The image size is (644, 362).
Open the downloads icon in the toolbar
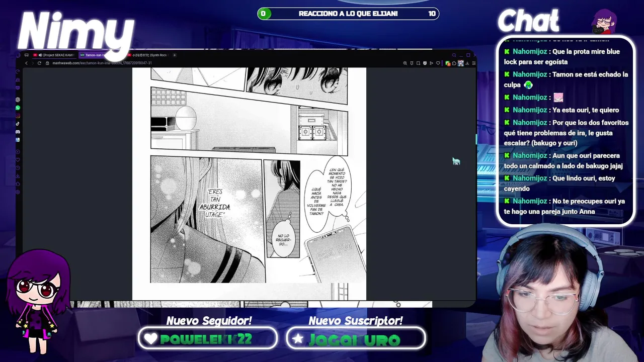pos(467,63)
